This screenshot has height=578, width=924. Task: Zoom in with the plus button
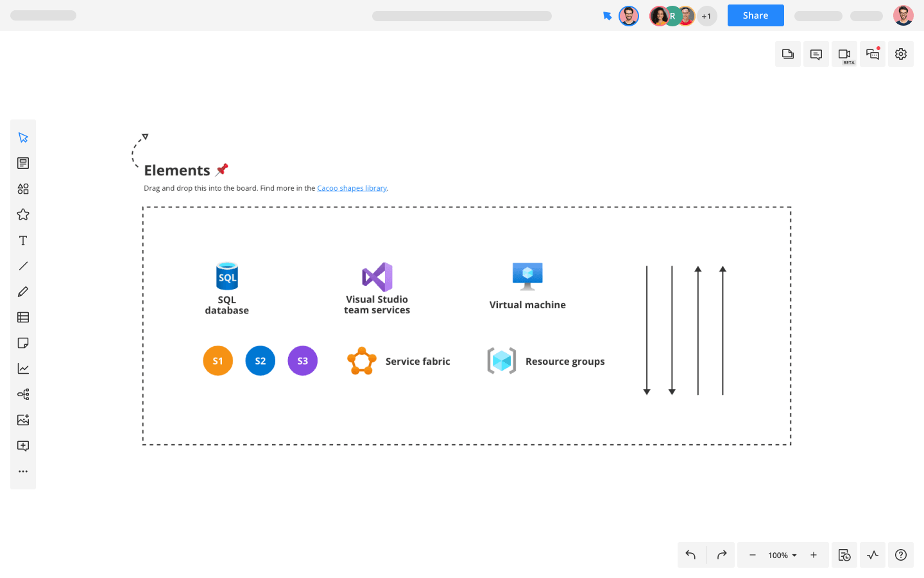tap(814, 555)
